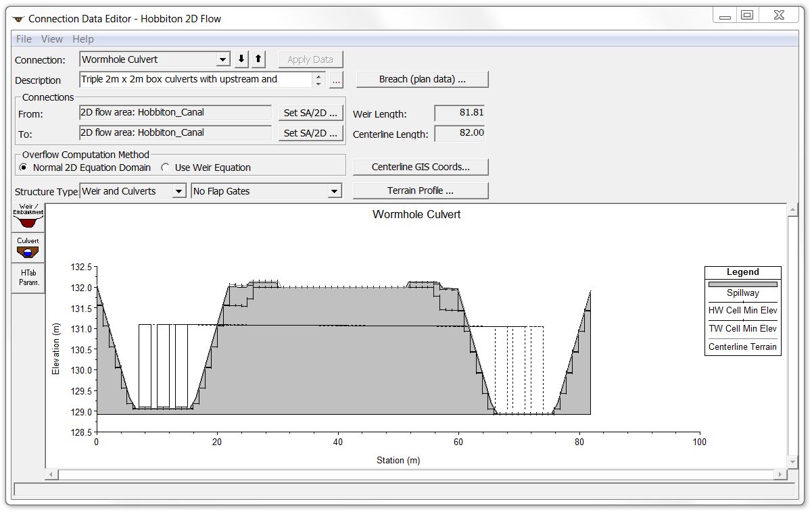Click the horizontal scrollbar left arrow
Viewport: 812px width, 512px height.
[x=51, y=475]
